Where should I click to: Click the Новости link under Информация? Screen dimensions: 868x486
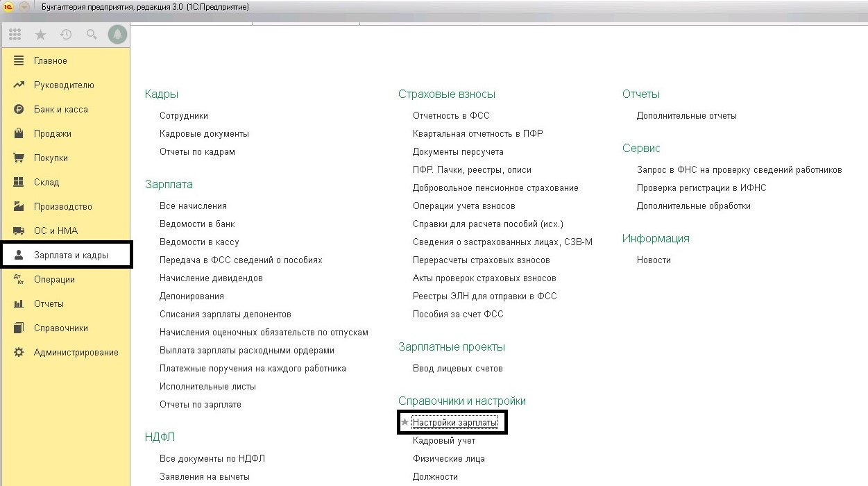coord(654,260)
